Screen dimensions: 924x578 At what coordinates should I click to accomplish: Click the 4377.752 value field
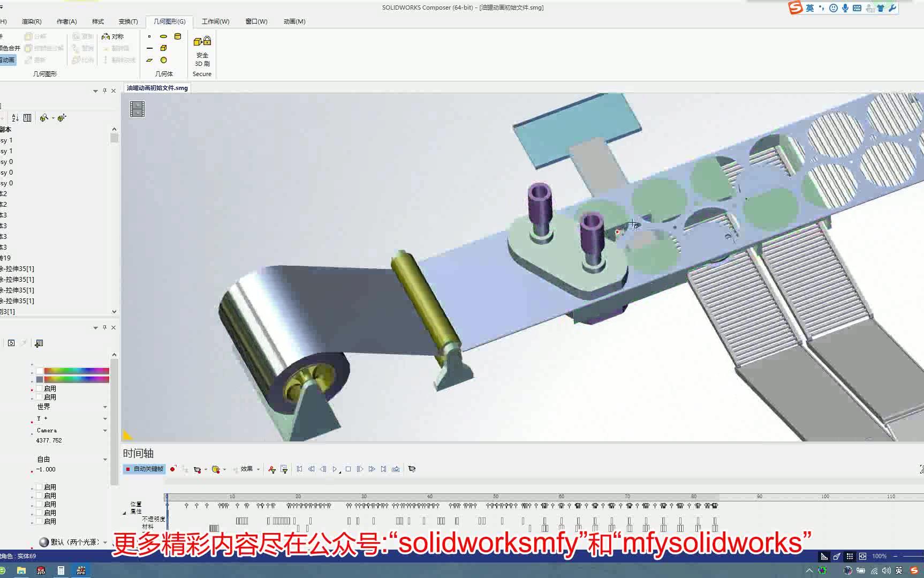pos(49,440)
